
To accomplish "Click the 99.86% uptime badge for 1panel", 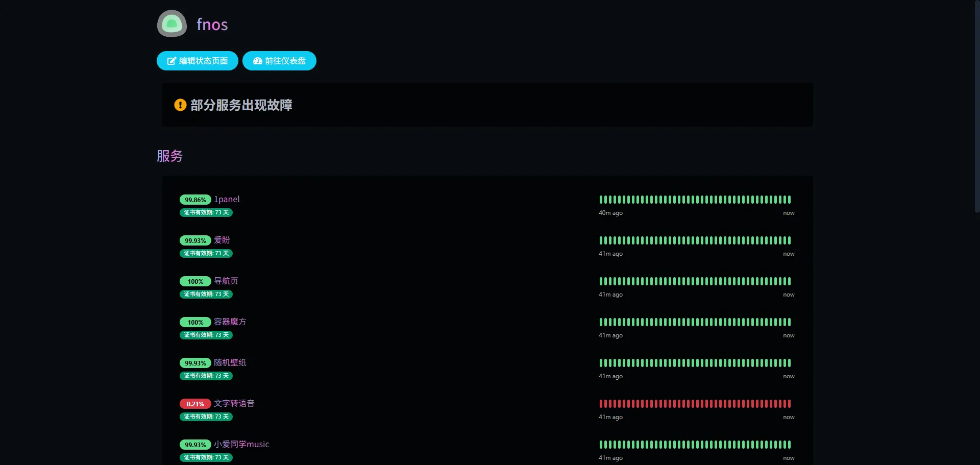I will (195, 200).
